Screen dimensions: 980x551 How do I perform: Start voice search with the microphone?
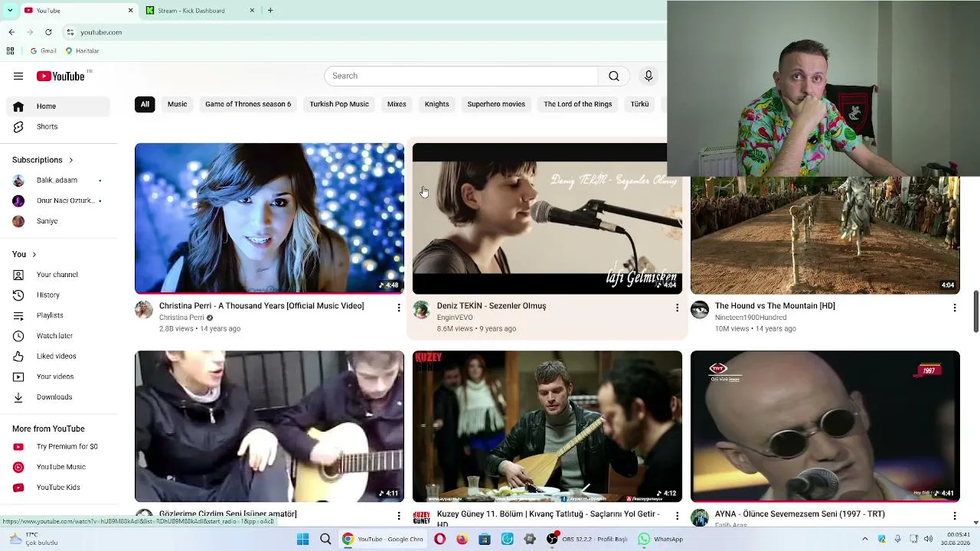(x=648, y=76)
